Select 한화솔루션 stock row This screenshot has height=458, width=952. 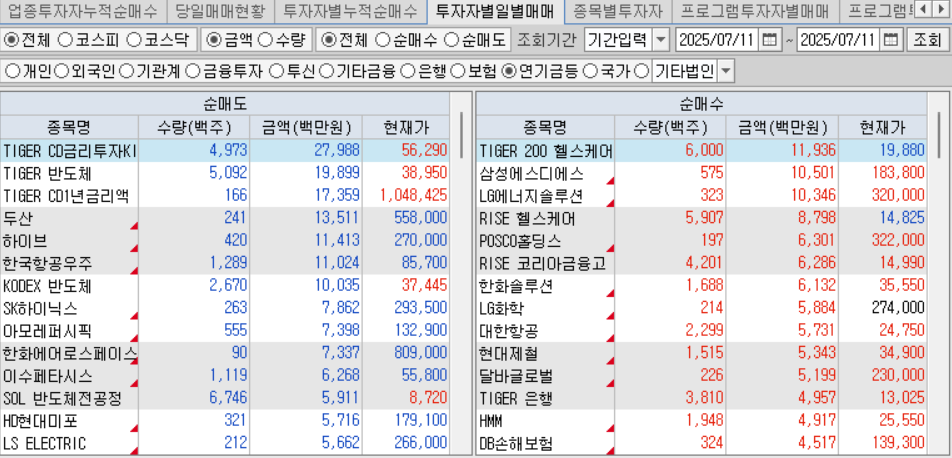pyautogui.click(x=702, y=285)
